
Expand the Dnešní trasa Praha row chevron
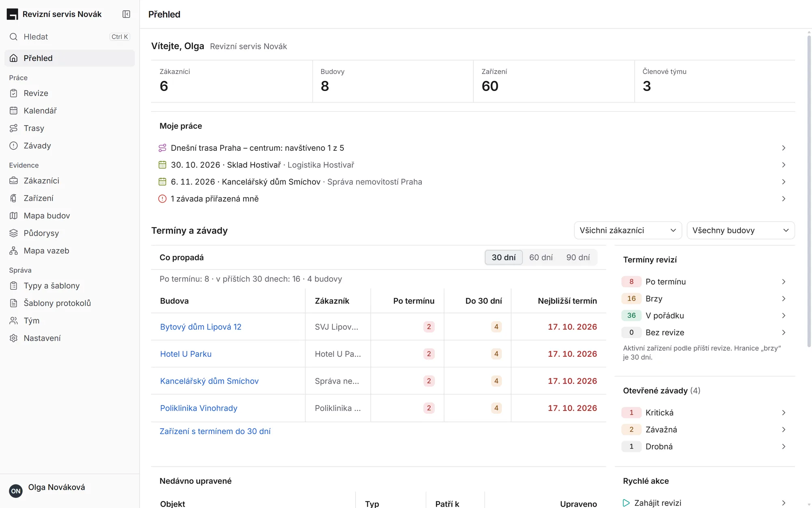(784, 148)
